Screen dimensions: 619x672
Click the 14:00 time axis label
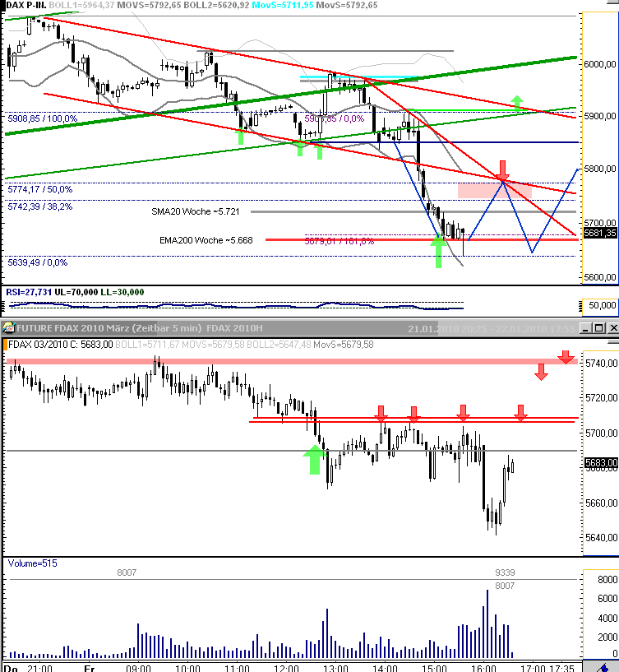tap(385, 668)
